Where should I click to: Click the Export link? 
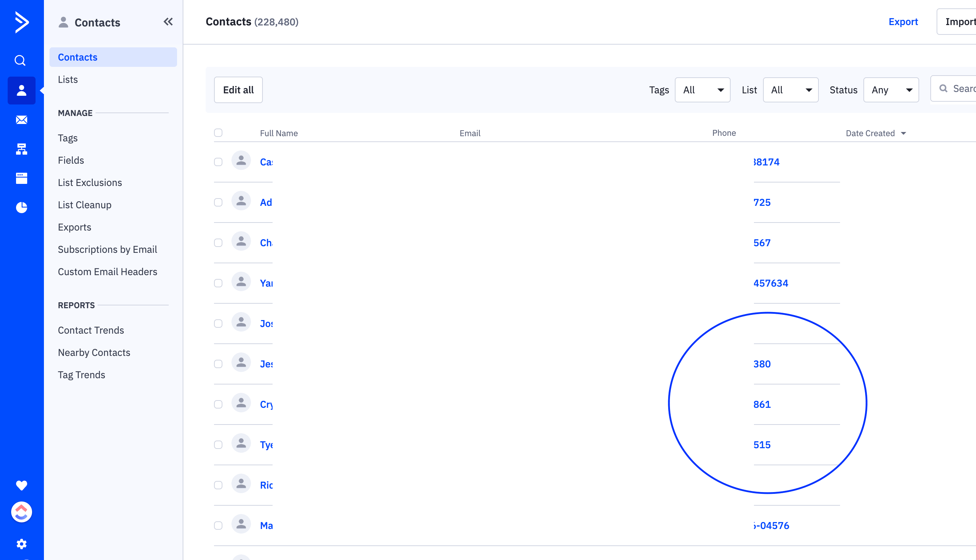pyautogui.click(x=903, y=22)
